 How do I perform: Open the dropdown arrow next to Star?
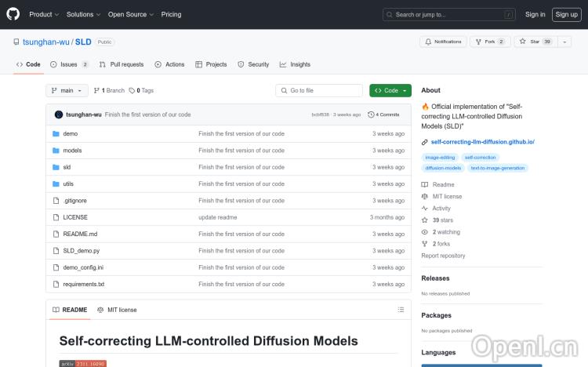[564, 42]
